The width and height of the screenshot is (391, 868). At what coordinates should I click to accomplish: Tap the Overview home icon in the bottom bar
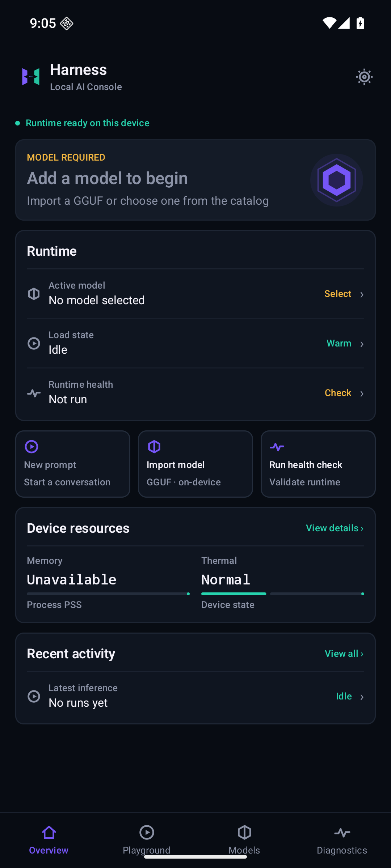[x=49, y=833]
